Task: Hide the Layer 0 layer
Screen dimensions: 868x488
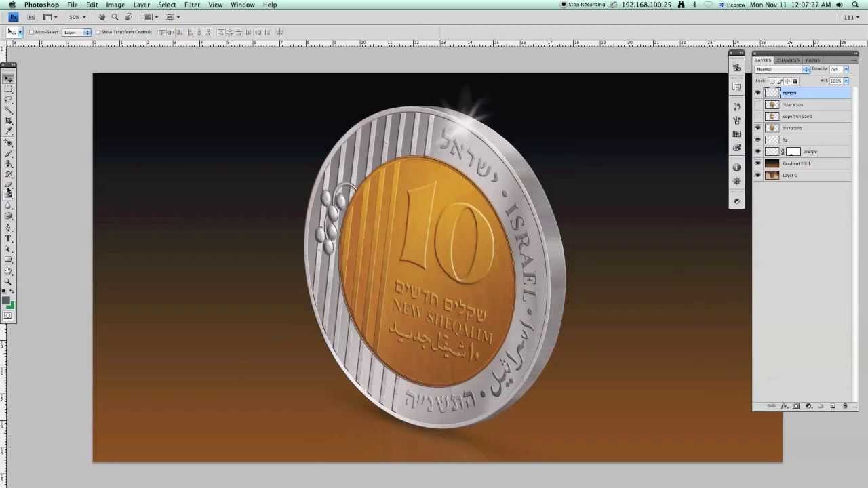Action: 757,175
